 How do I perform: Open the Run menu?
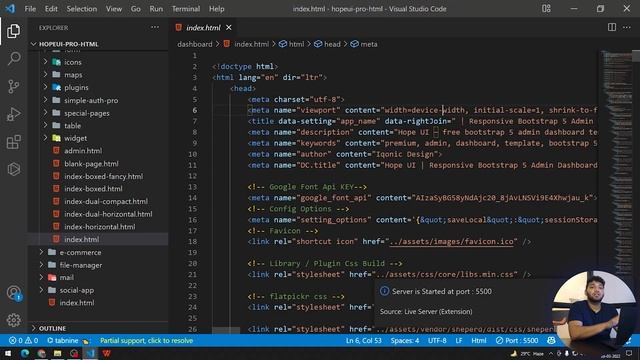coord(156,9)
